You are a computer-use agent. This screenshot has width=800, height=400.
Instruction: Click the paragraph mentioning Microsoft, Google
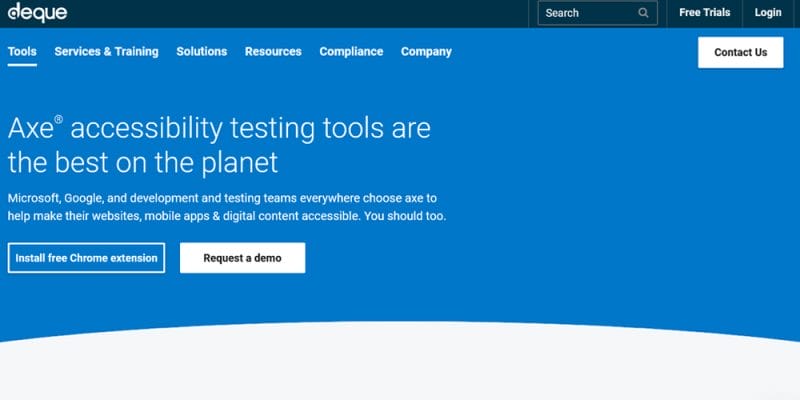coord(227,207)
